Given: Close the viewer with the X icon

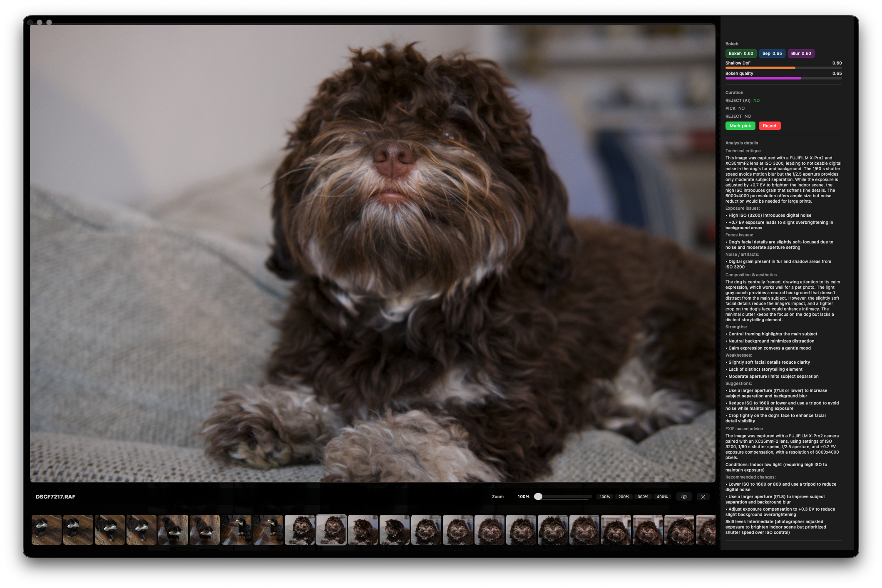Looking at the screenshot, I should click(x=703, y=496).
